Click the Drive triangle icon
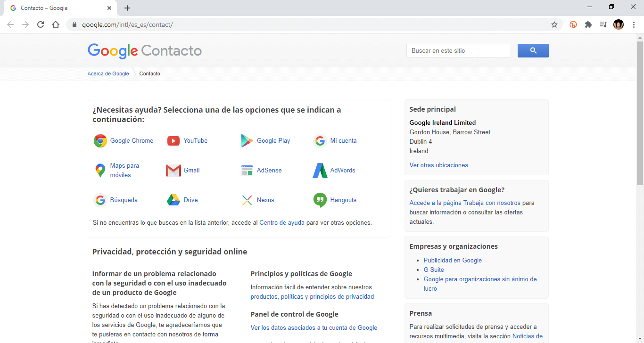The height and width of the screenshot is (343, 644). pyautogui.click(x=173, y=200)
